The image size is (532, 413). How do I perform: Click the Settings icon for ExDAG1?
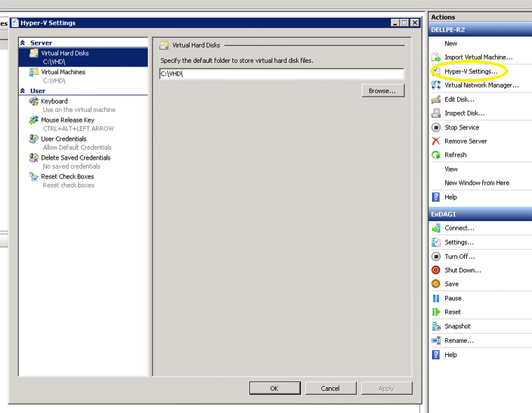[436, 242]
